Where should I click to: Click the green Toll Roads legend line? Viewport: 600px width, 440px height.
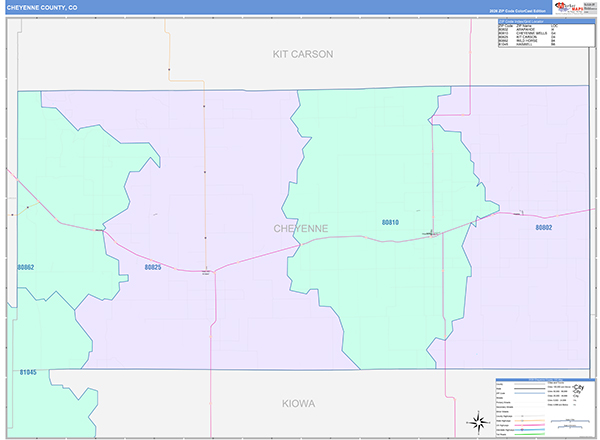pos(530,434)
